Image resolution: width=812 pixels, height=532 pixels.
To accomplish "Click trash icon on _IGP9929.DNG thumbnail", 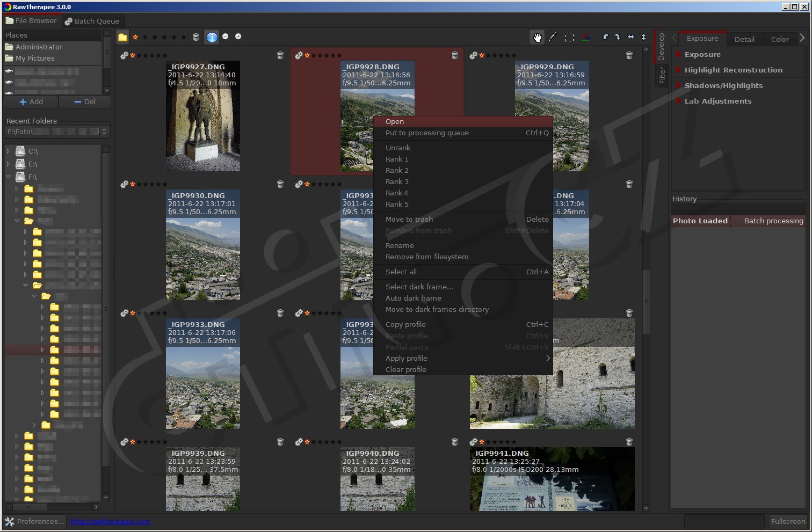I will point(629,55).
